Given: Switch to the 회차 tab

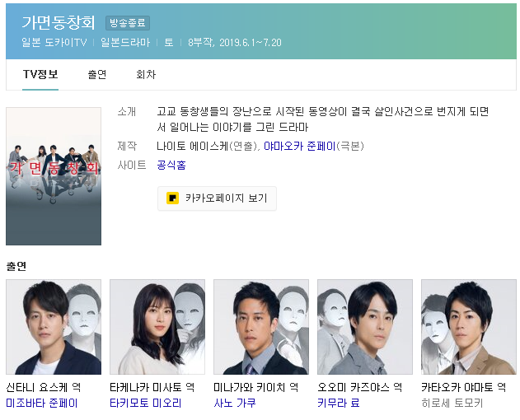Looking at the screenshot, I should (146, 74).
